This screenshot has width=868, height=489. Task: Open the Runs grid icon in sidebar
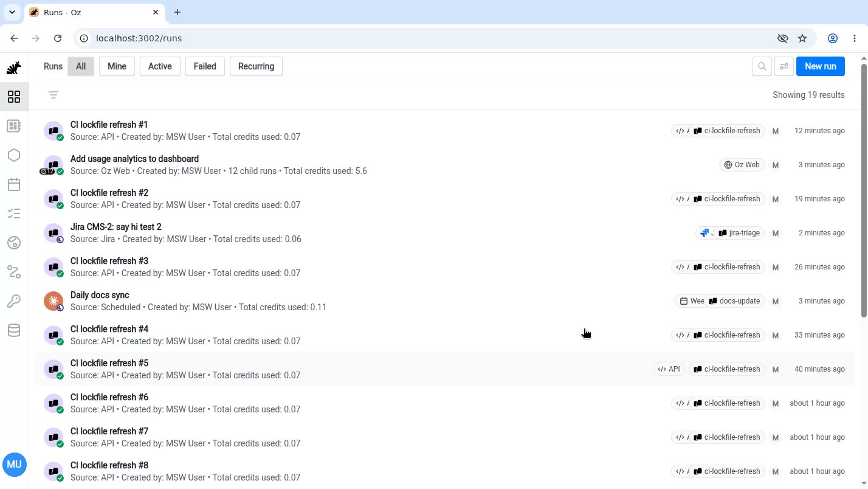[x=14, y=97]
